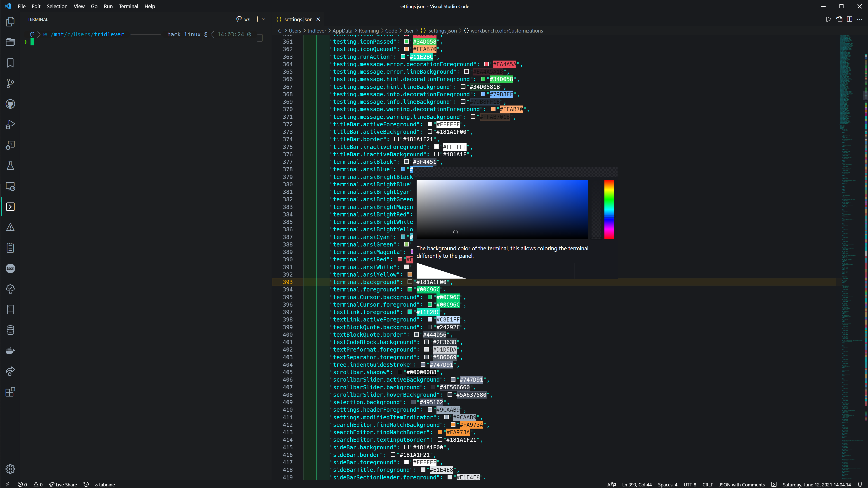Toggle the titleBar.activeForeground color decorator checkbox

click(x=430, y=124)
